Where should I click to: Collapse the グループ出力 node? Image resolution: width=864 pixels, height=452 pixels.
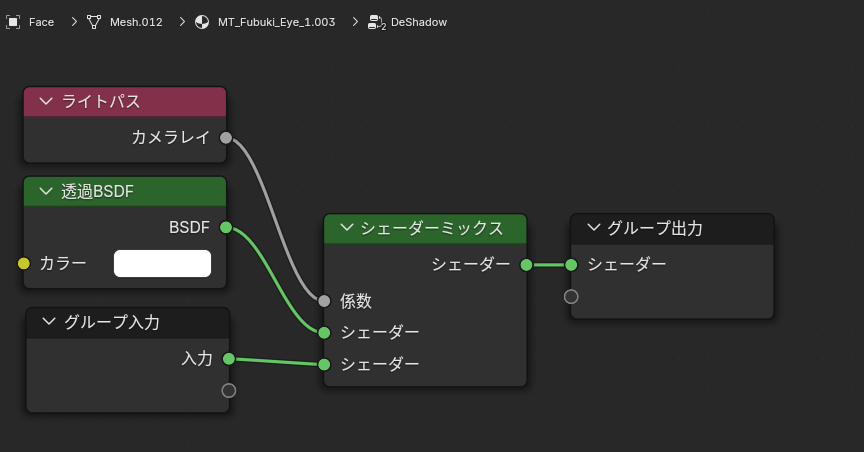tap(593, 228)
